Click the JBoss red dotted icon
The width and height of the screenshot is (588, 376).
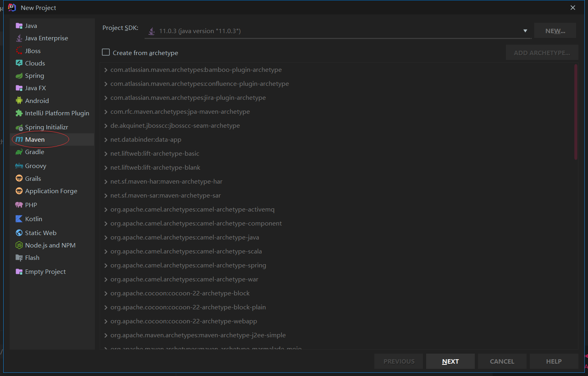(x=19, y=51)
